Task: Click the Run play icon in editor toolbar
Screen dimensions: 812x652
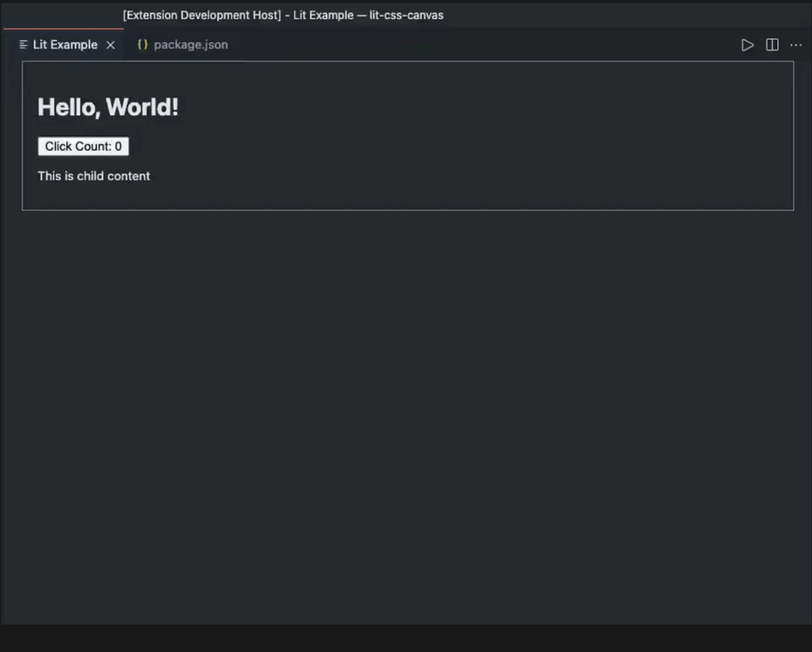Action: tap(747, 45)
